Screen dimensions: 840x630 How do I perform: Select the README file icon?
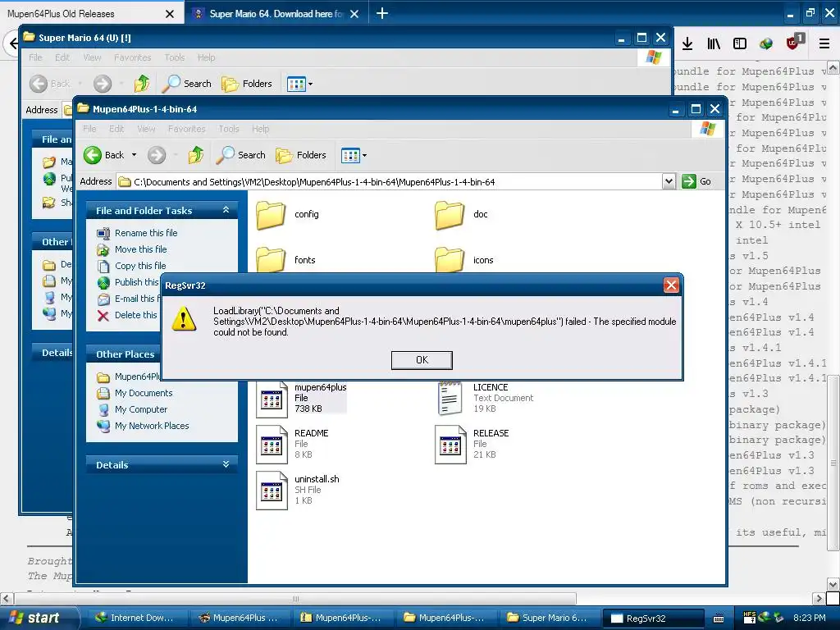[x=272, y=444]
